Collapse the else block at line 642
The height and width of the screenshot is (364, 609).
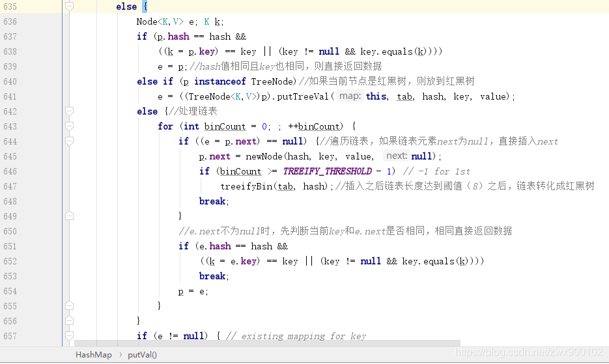pos(69,111)
